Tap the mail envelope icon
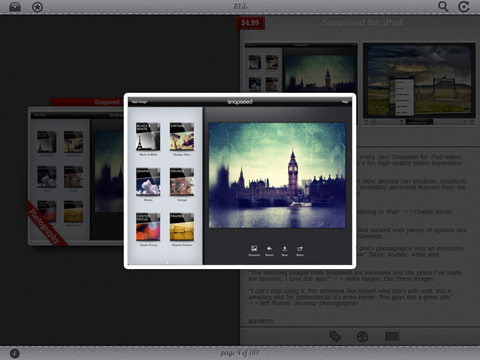Screen dimensions: 480x360 (x=392, y=337)
